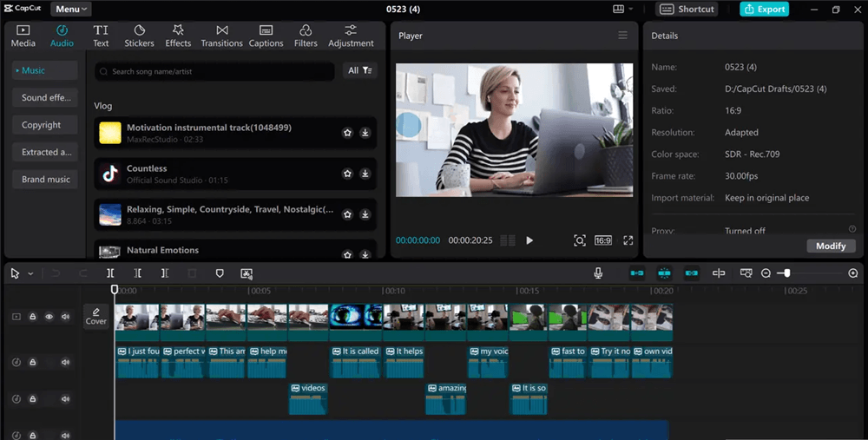Select the Countless TikTok cover thumbnail
Viewport: 868px width, 440px height.
click(x=109, y=174)
